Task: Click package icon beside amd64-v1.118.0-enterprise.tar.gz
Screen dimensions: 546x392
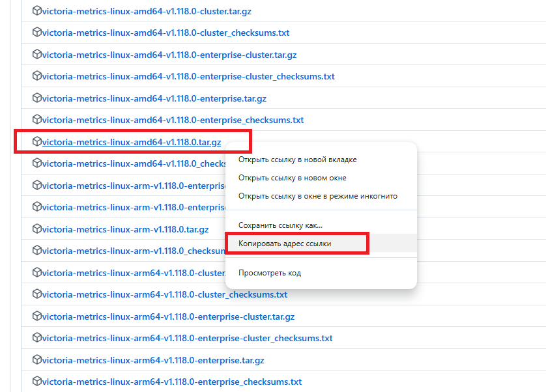Action: click(x=37, y=98)
